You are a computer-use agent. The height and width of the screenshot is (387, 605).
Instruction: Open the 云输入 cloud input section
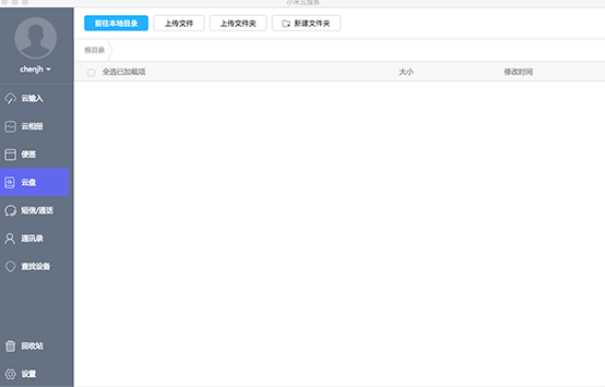click(35, 98)
